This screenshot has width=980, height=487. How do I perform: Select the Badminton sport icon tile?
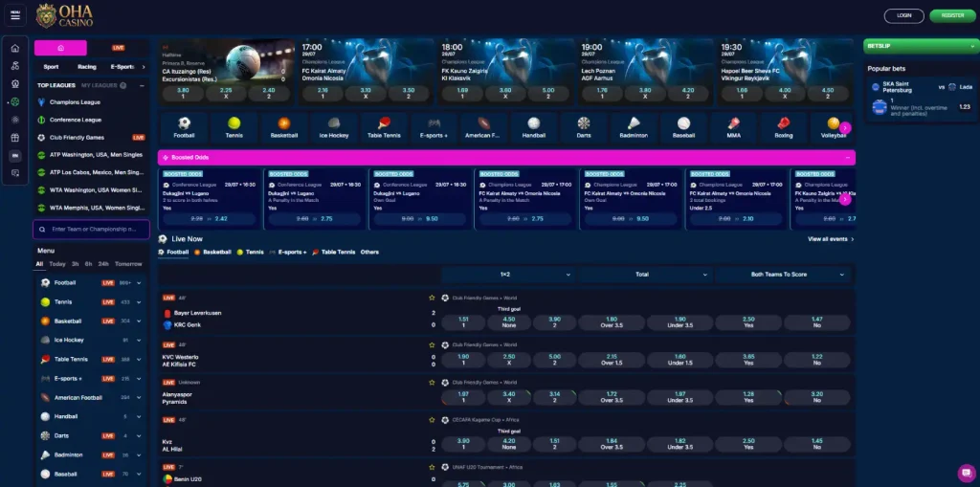point(634,127)
